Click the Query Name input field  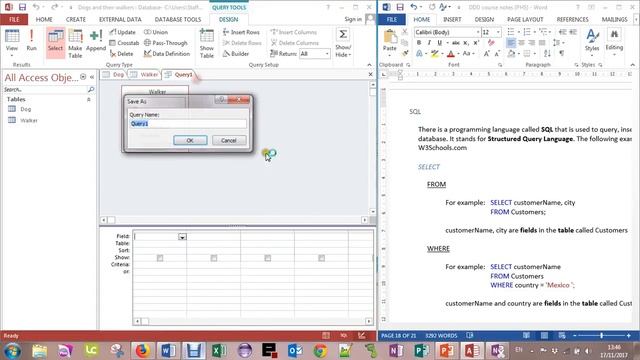click(188, 124)
